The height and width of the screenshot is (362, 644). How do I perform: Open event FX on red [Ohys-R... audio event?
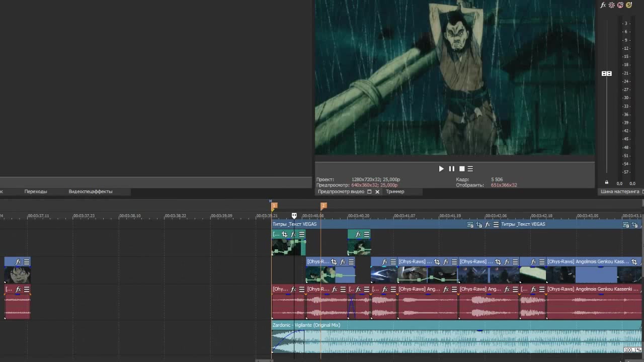[x=335, y=290]
